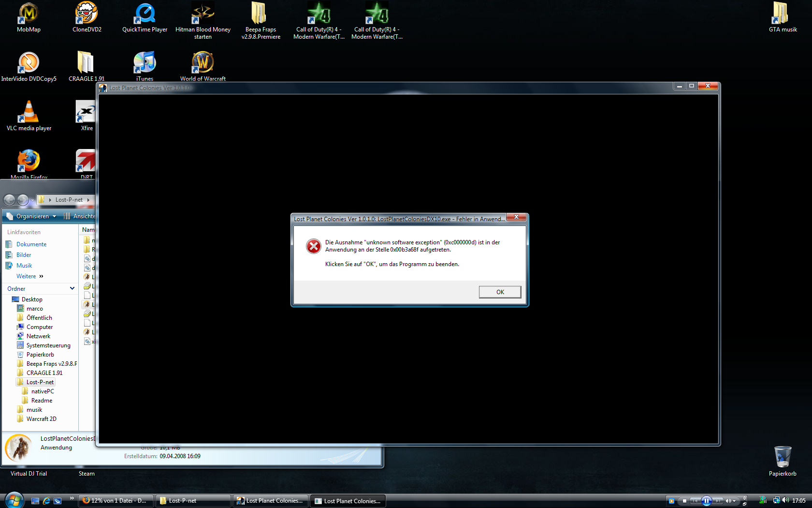Image resolution: width=812 pixels, height=508 pixels.
Task: Open VLC media player desktop shortcut
Action: pyautogui.click(x=29, y=116)
